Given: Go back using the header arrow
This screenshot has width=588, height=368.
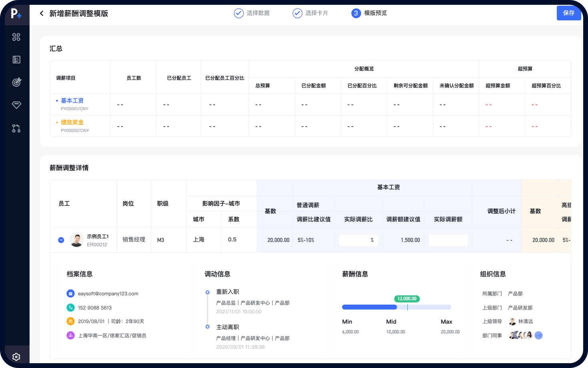Looking at the screenshot, I should point(42,14).
